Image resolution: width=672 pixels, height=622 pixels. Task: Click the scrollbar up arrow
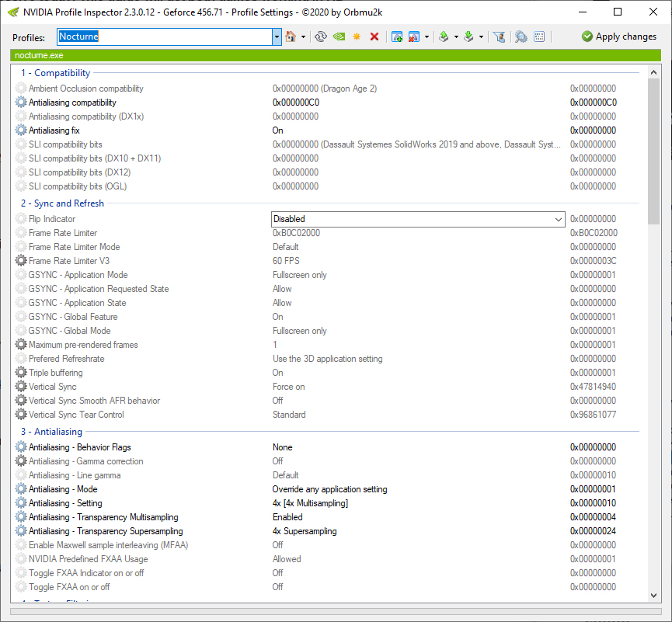pyautogui.click(x=653, y=72)
